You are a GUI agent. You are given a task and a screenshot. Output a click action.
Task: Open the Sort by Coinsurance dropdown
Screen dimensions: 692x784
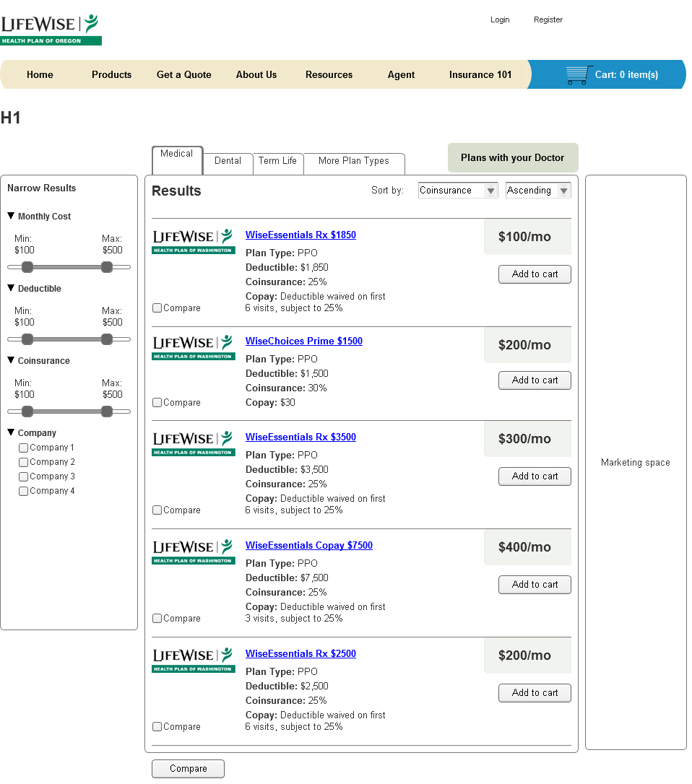[458, 191]
